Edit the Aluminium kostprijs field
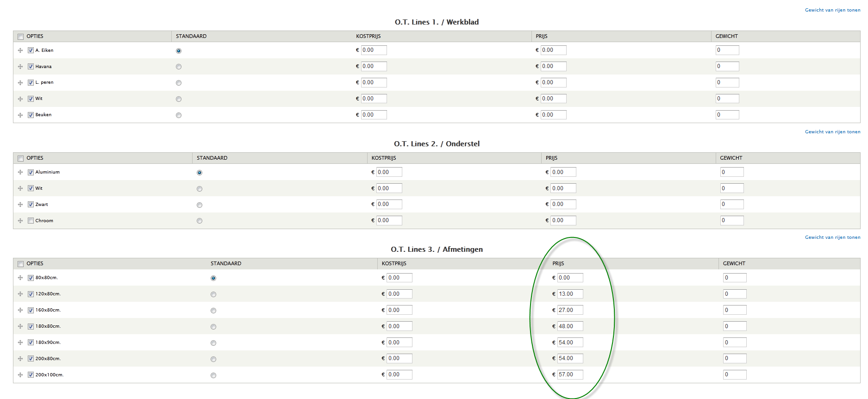The width and height of the screenshot is (868, 399). click(x=389, y=172)
